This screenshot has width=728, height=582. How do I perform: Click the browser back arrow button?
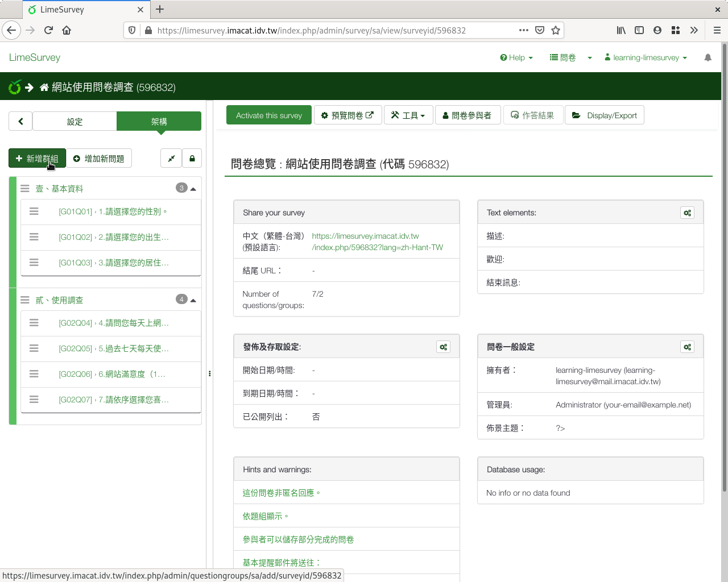[11, 30]
